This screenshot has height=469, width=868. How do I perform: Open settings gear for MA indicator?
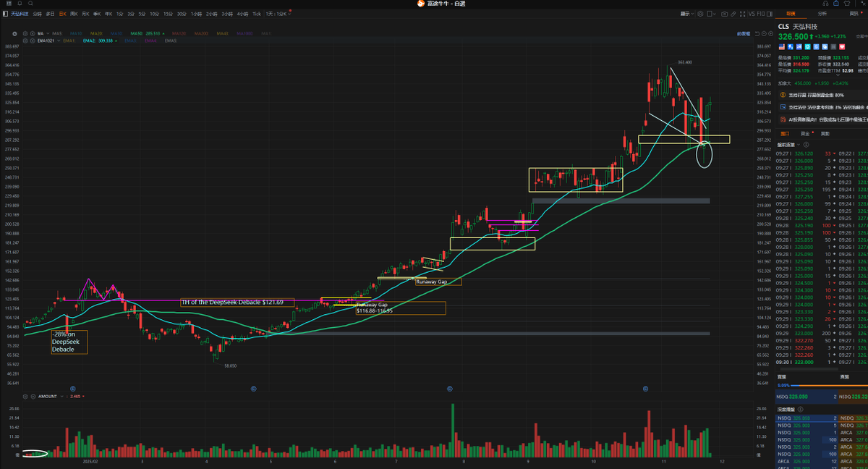(x=25, y=33)
